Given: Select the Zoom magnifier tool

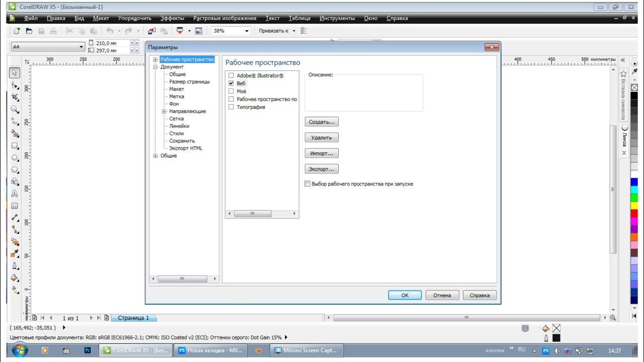Looking at the screenshot, I should point(15,109).
